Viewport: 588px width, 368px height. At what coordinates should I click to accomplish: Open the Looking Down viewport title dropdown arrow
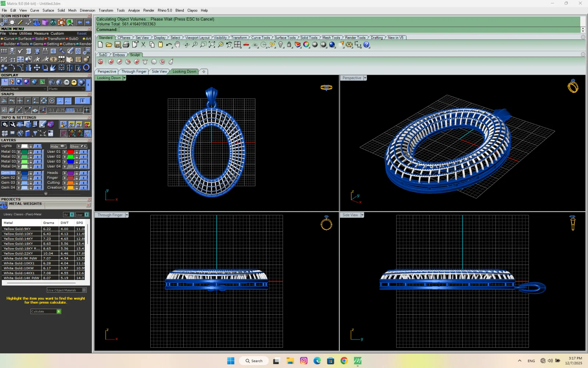pyautogui.click(x=124, y=78)
